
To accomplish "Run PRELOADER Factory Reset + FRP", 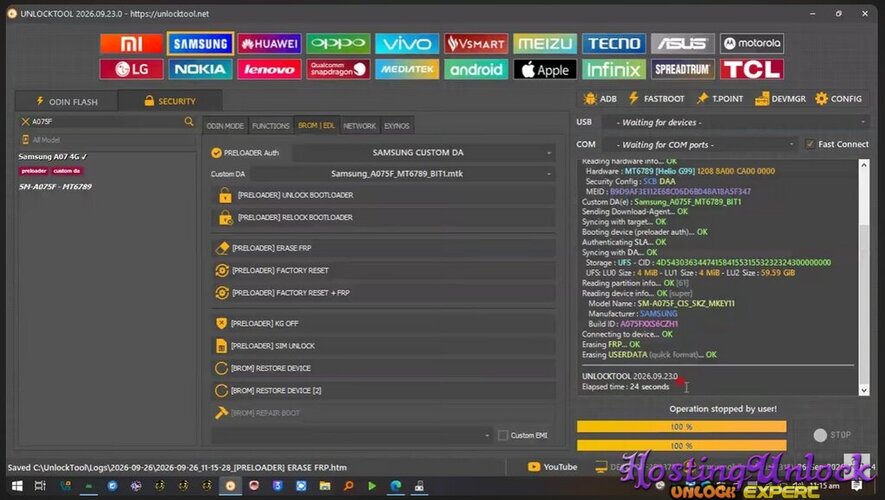I will point(384,293).
